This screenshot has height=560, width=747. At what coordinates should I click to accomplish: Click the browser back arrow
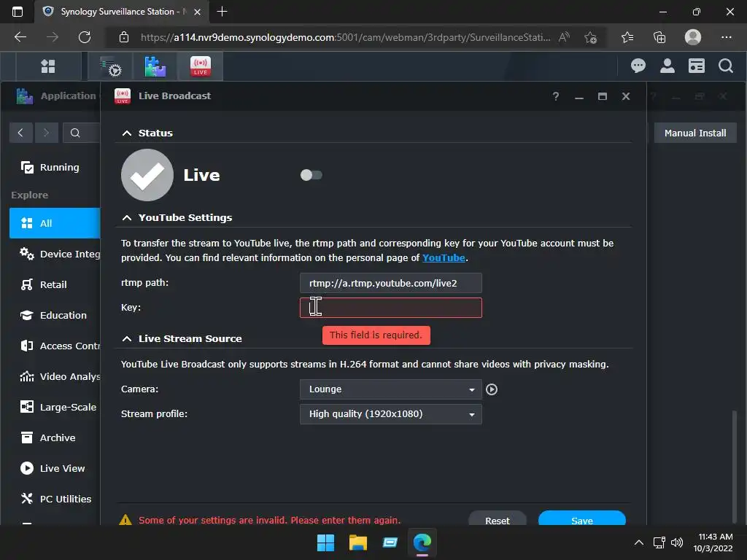tap(20, 37)
